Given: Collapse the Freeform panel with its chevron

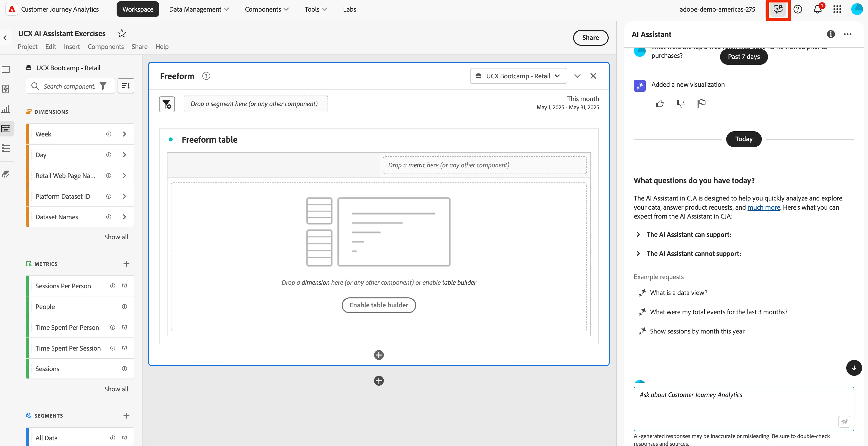Looking at the screenshot, I should coord(577,76).
